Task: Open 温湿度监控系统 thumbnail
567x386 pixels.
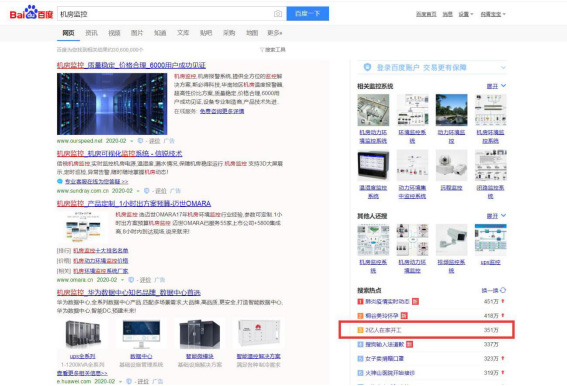Action: point(373,166)
